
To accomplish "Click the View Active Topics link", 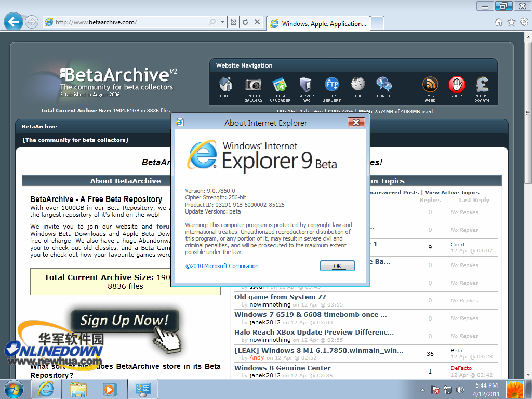I will [452, 192].
